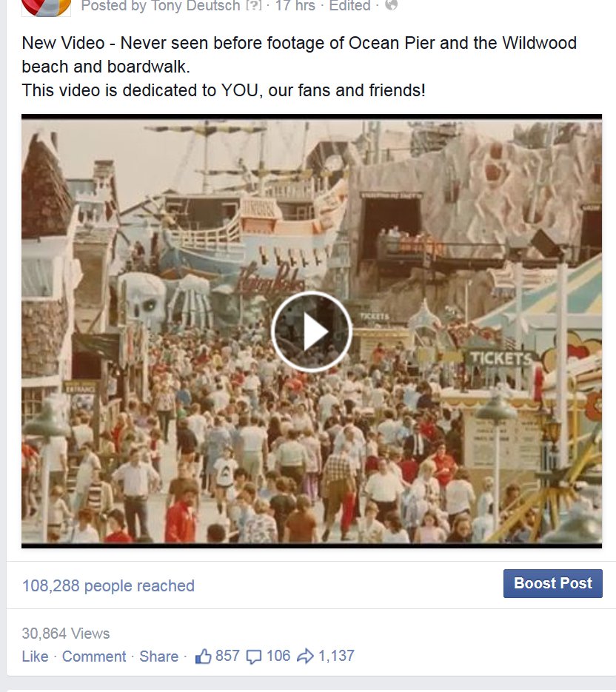
Task: Open Tony Deutsch's profile link
Action: 195,6
